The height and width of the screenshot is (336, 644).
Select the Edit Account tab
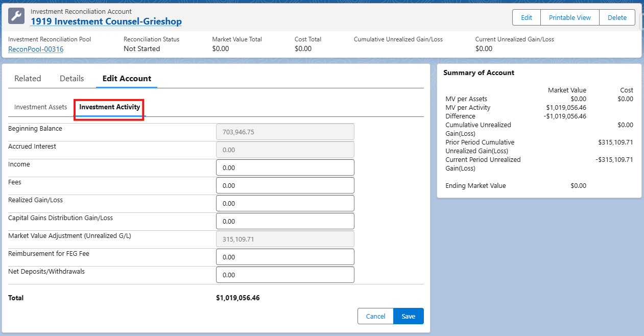point(127,79)
